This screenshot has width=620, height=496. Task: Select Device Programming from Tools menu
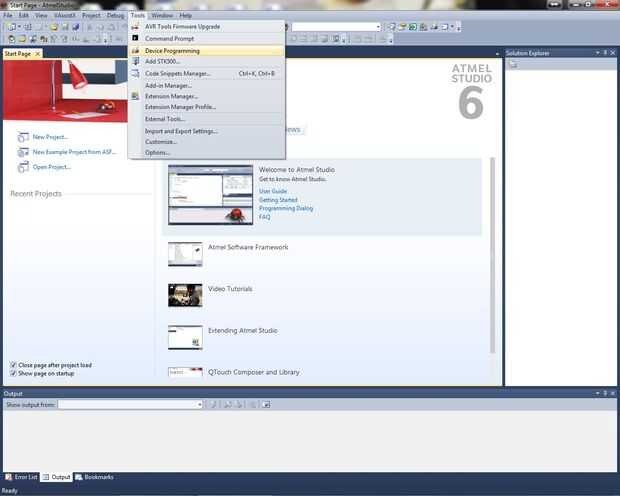206,51
